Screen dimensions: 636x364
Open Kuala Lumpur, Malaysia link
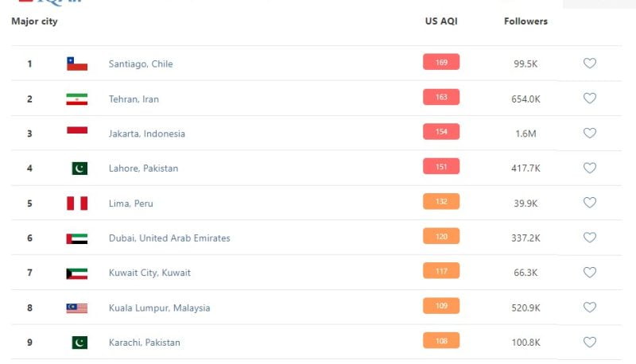(x=160, y=308)
